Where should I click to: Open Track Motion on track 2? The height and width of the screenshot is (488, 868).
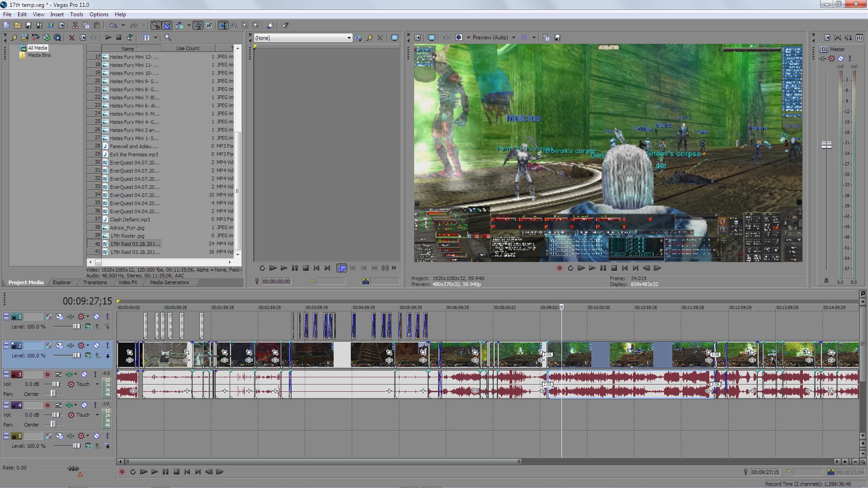pos(59,346)
